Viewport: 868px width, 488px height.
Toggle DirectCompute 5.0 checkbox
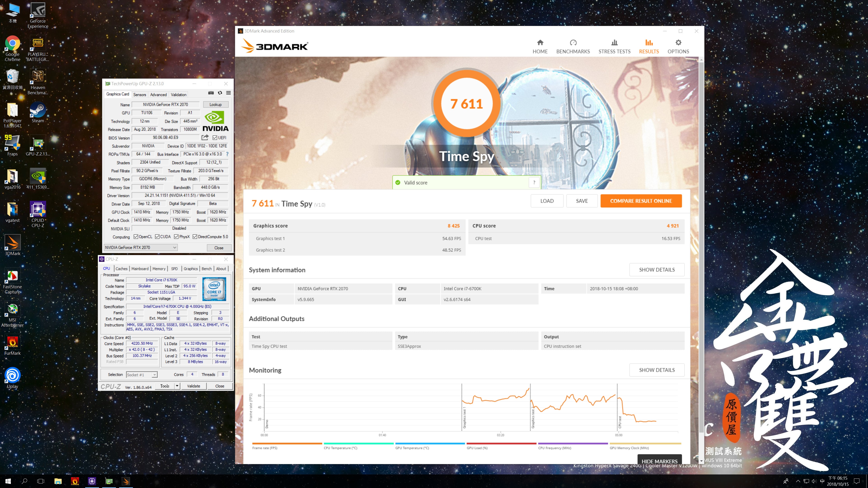coord(195,237)
